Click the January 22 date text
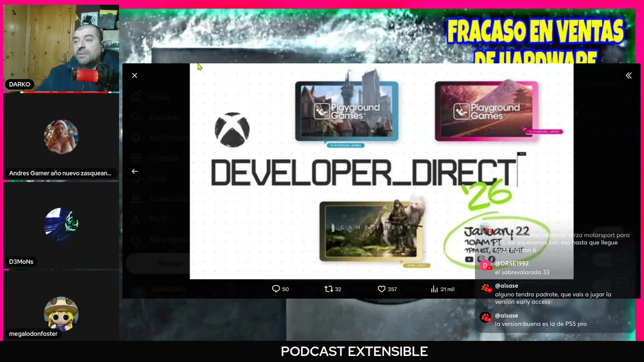644x362 pixels. (496, 232)
